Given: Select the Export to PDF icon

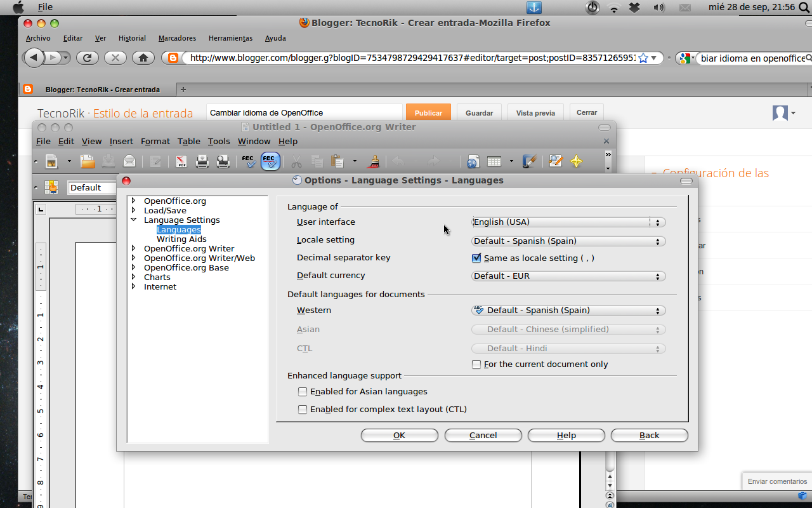Looking at the screenshot, I should click(182, 161).
